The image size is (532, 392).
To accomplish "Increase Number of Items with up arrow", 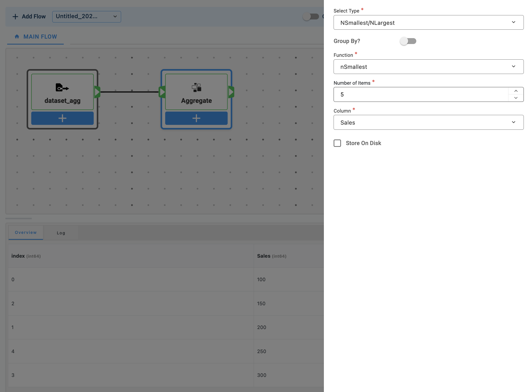I will [x=516, y=91].
